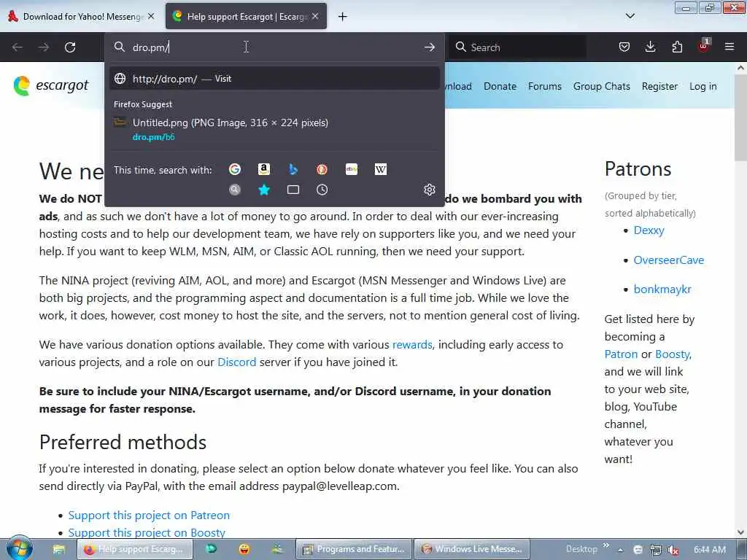Close the Help support Escargot tab
747x560 pixels.
pyautogui.click(x=315, y=17)
